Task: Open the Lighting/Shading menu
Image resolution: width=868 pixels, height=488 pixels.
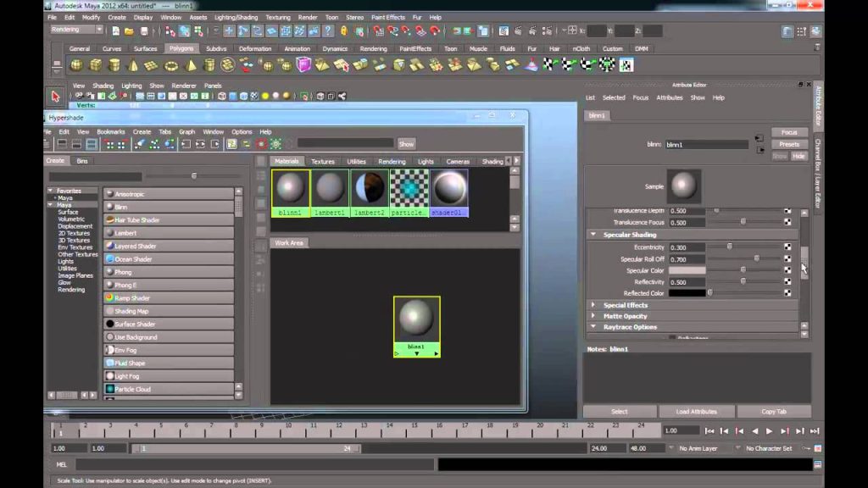Action: [x=236, y=17]
